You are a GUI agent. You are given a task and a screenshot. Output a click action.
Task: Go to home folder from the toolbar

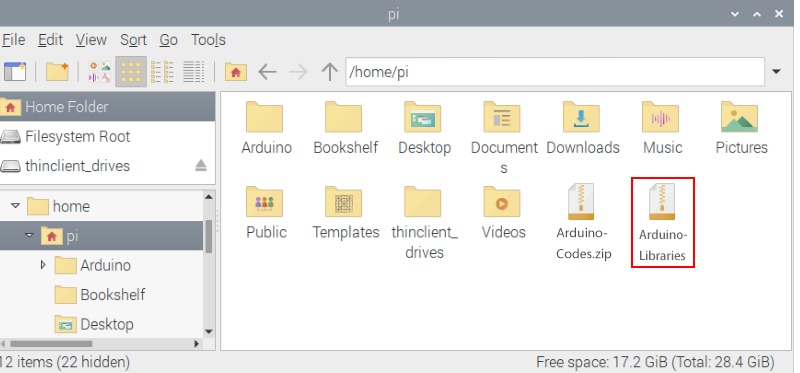(236, 72)
